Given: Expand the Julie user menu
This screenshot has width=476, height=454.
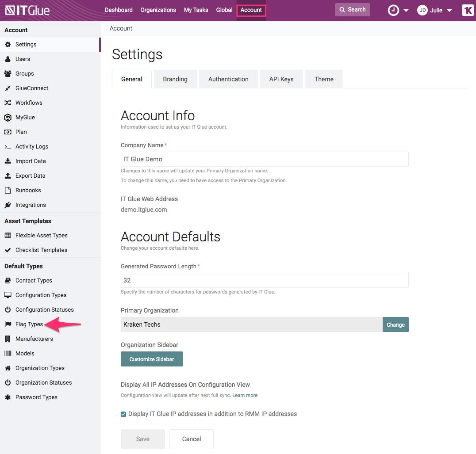Looking at the screenshot, I should click(435, 10).
